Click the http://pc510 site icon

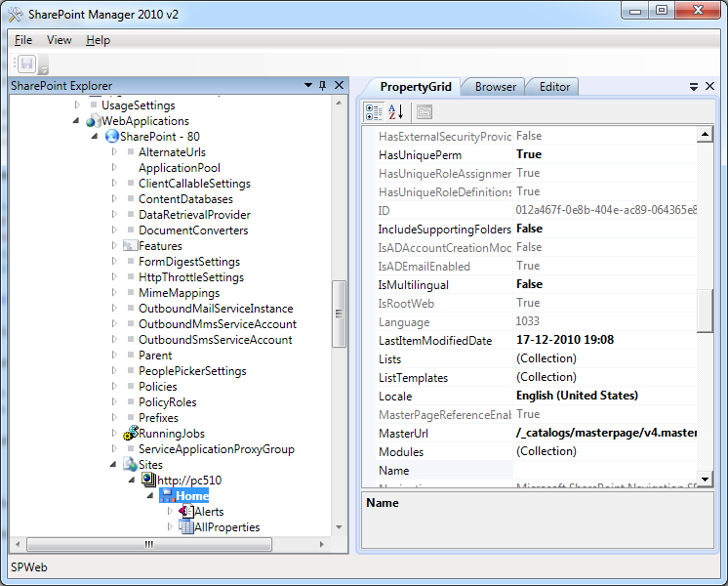148,480
